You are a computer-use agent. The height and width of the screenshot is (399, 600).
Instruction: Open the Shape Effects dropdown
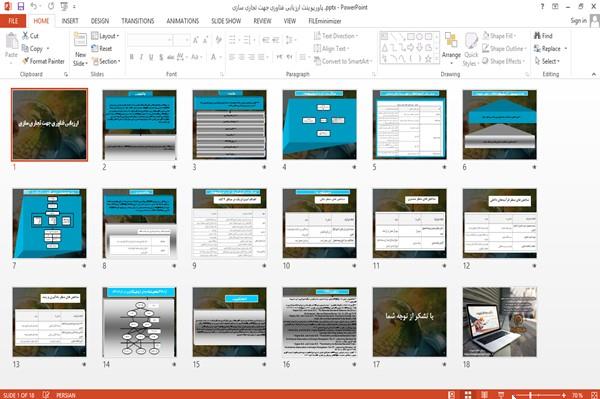pyautogui.click(x=504, y=61)
